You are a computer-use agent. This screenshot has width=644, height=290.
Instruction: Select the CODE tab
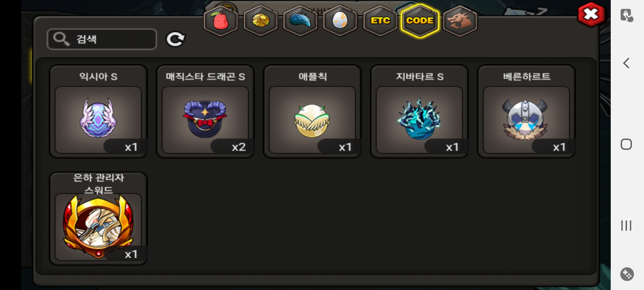click(x=420, y=21)
